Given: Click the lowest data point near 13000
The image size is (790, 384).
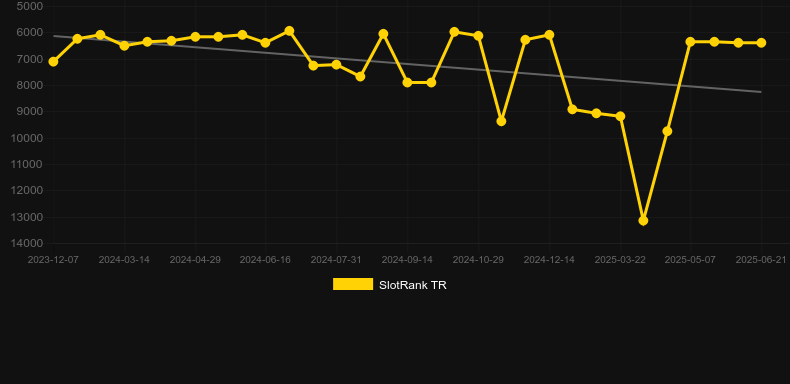Looking at the screenshot, I should click(643, 221).
